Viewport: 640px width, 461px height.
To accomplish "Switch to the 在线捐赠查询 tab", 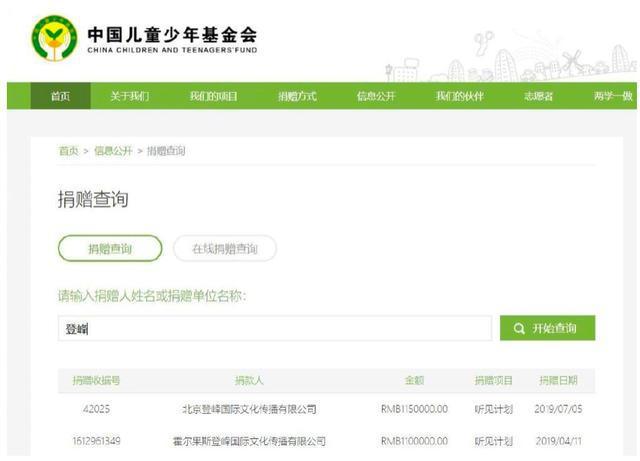I will [x=224, y=249].
